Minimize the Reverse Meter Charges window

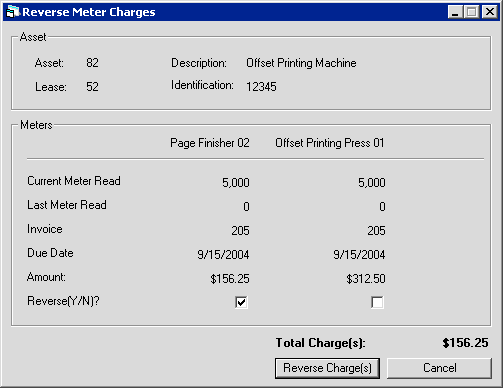pyautogui.click(x=455, y=12)
